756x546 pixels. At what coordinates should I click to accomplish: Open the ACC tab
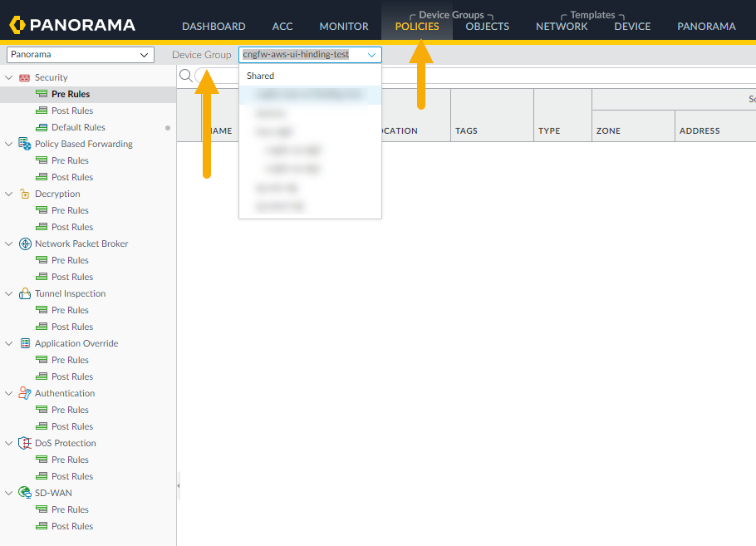point(282,27)
